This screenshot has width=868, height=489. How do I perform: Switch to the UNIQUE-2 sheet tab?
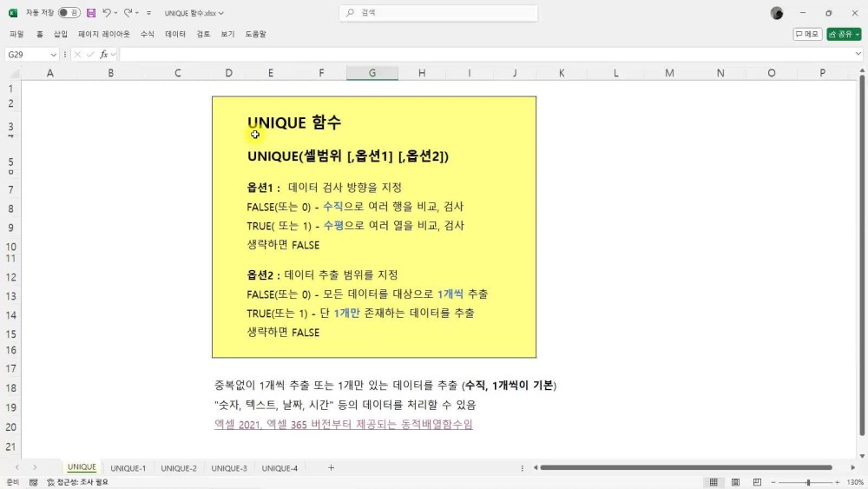[179, 468]
